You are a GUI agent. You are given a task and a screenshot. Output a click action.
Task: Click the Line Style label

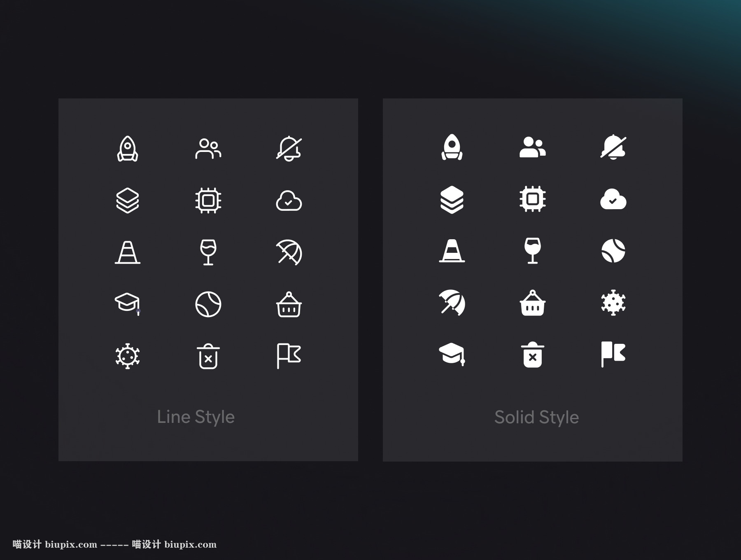(x=196, y=417)
